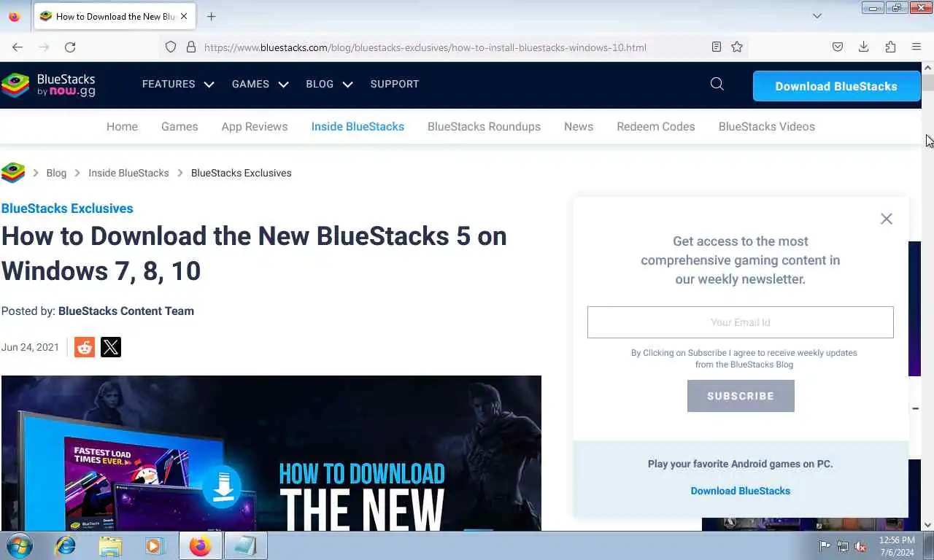Open the App Reviews tab

pyautogui.click(x=255, y=126)
